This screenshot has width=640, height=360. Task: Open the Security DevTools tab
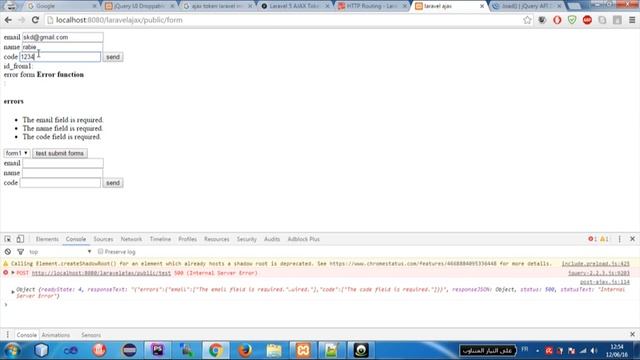point(247,239)
